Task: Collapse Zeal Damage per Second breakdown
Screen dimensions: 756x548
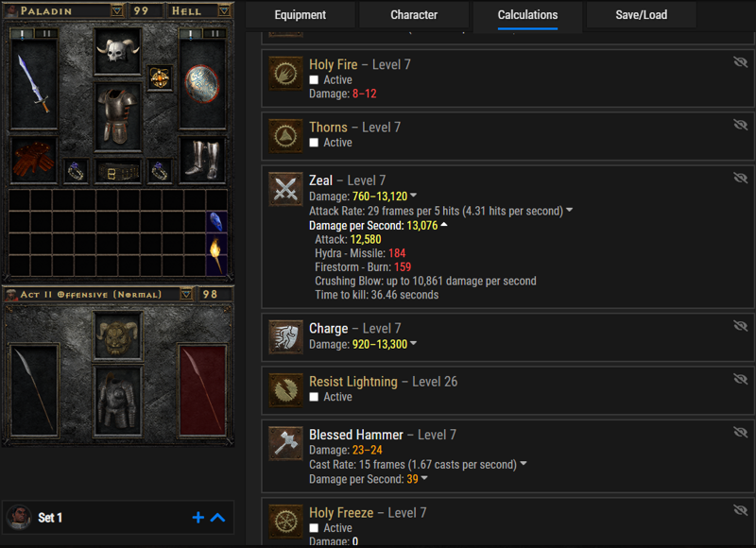Action: [444, 225]
